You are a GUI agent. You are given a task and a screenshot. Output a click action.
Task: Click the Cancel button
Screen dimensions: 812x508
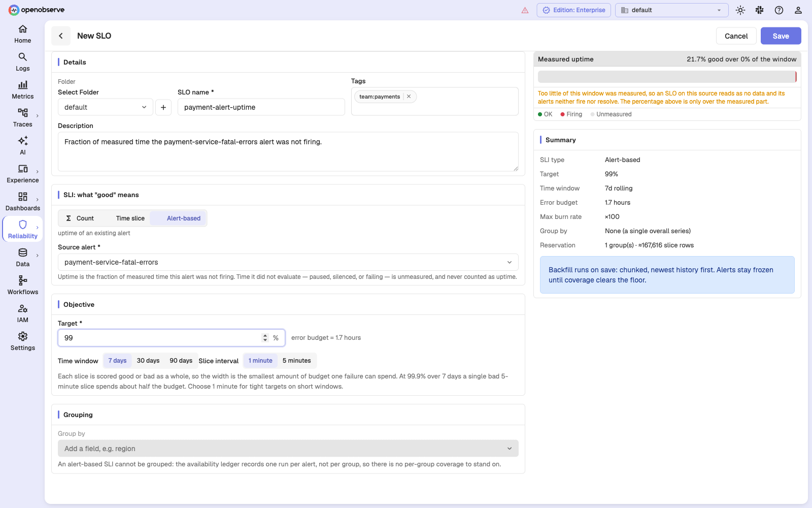click(x=736, y=36)
